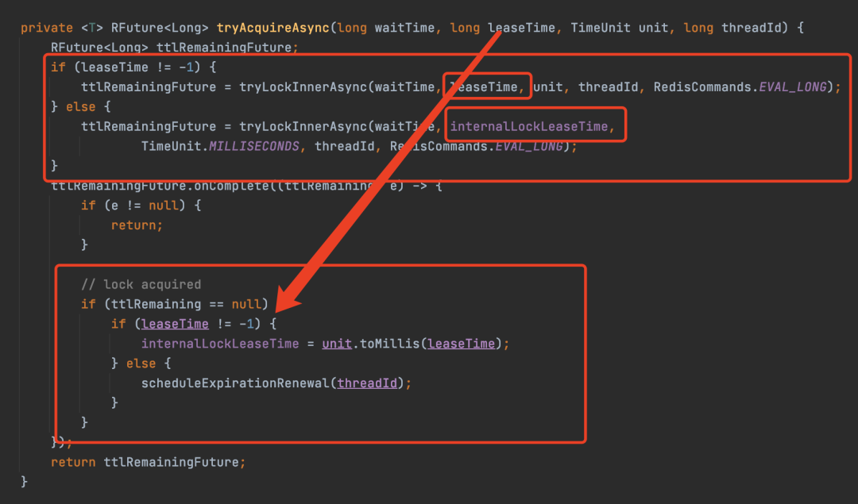This screenshot has height=504, width=858.
Task: Click the tryAcquireAsync method name
Action: click(x=273, y=28)
